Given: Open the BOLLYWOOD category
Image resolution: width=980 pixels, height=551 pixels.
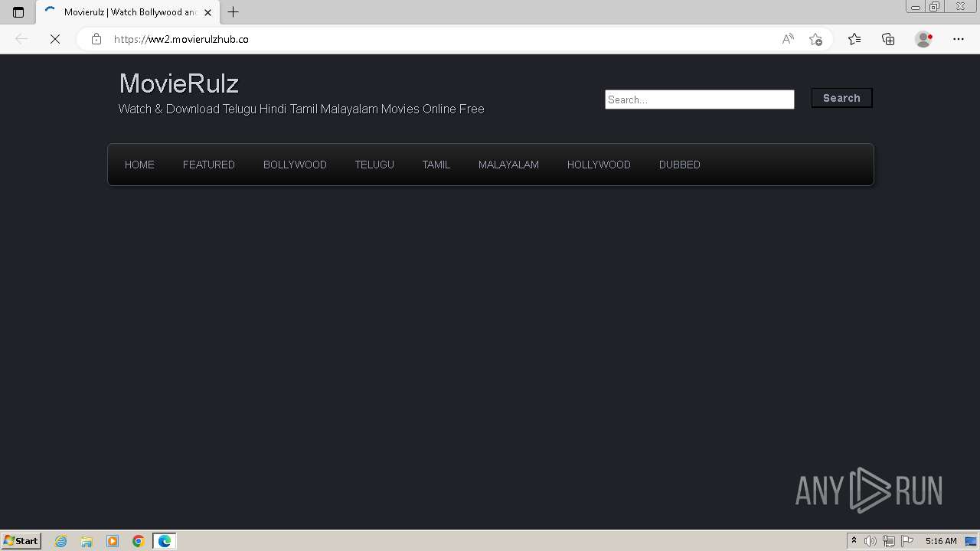Looking at the screenshot, I should (295, 165).
